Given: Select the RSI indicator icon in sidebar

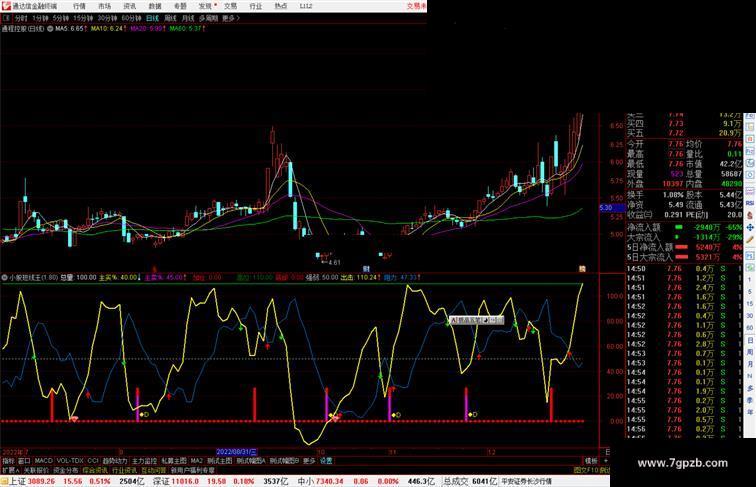Looking at the screenshot, I should (750, 203).
